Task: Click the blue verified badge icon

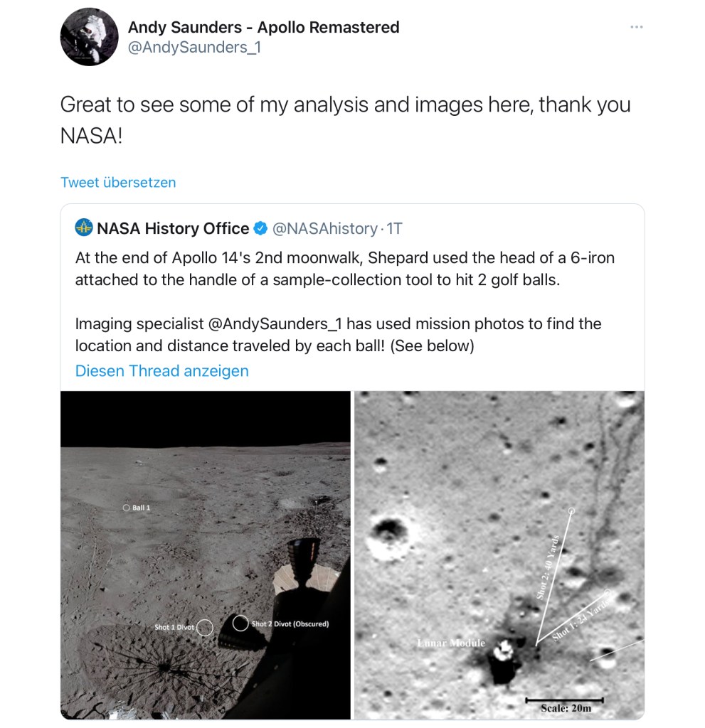Action: pos(260,228)
